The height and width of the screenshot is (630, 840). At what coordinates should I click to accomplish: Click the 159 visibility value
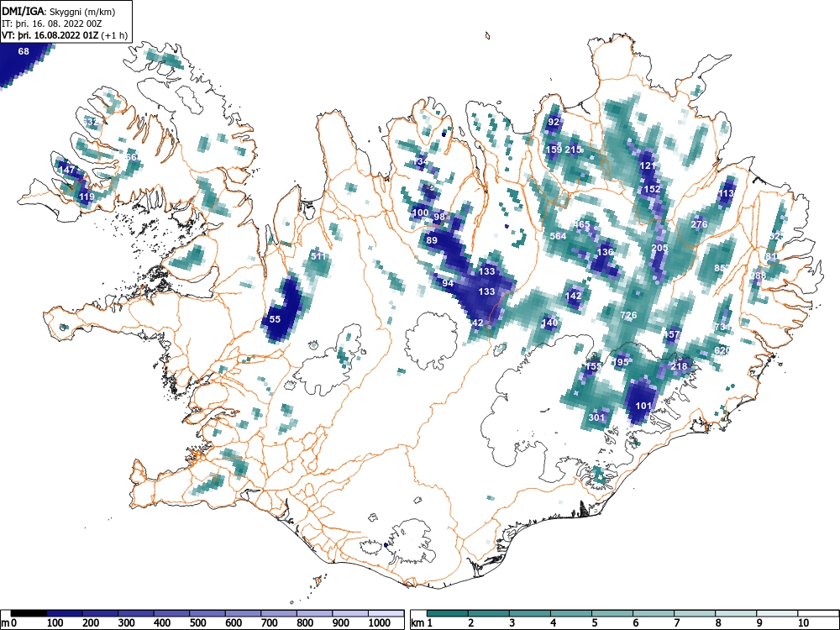point(554,150)
